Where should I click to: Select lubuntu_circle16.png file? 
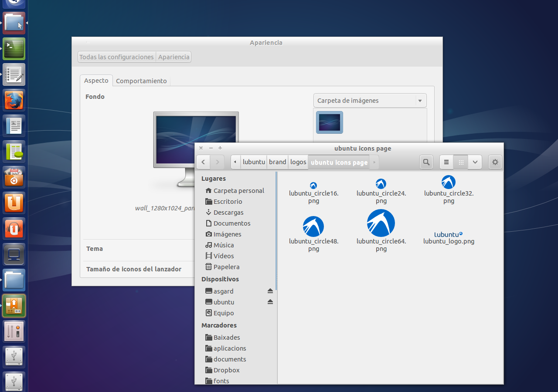(313, 193)
